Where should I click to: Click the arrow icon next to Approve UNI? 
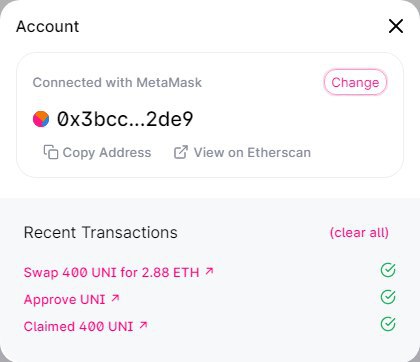tap(115, 298)
